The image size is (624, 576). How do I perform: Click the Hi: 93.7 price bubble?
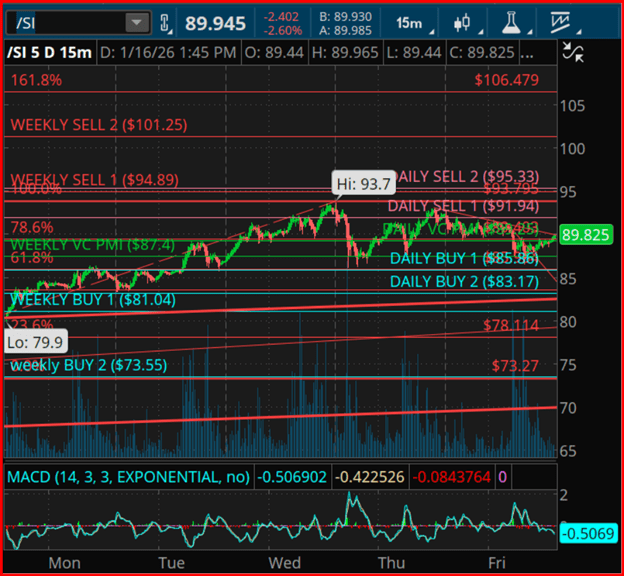coord(364,183)
